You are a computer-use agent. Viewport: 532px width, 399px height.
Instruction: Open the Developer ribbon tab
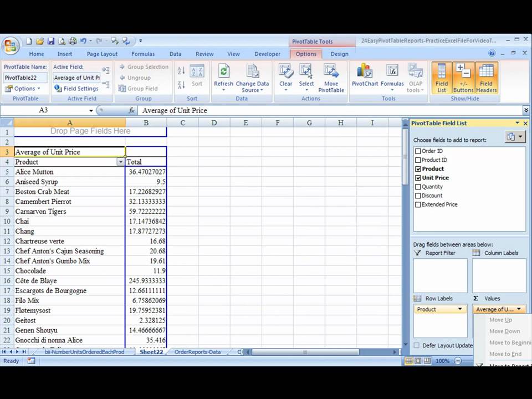[267, 54]
